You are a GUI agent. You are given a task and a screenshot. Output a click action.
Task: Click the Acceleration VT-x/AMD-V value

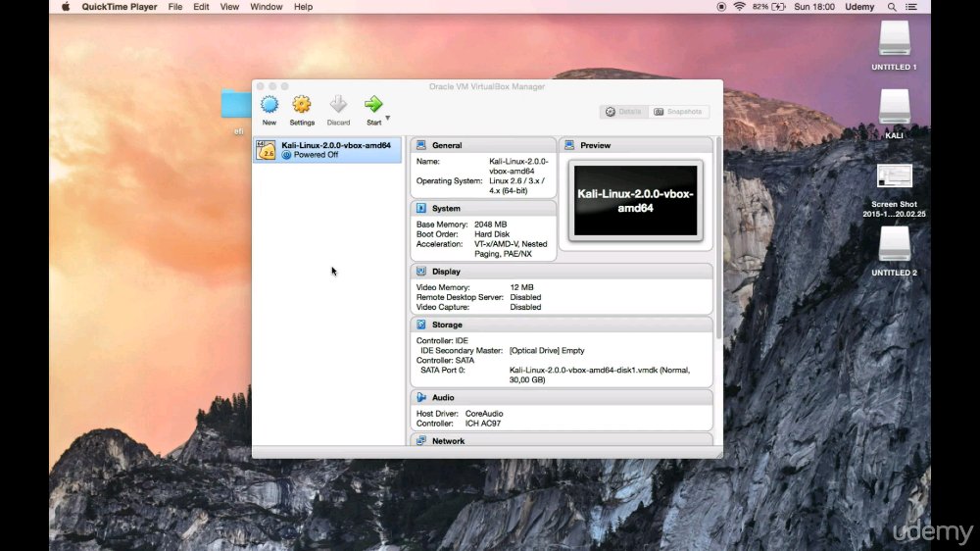click(511, 249)
